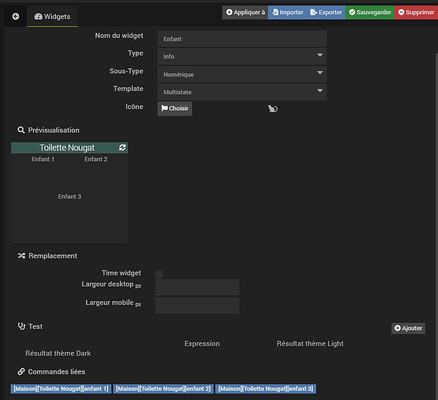
Task: Open the Template Multistate dropdown
Action: coord(242,92)
